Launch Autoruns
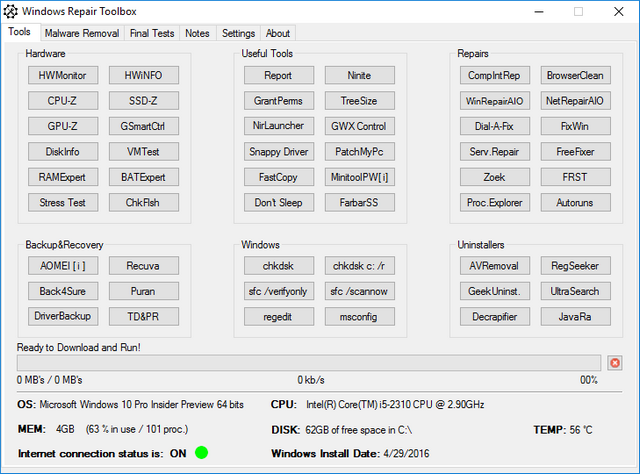 [x=576, y=203]
